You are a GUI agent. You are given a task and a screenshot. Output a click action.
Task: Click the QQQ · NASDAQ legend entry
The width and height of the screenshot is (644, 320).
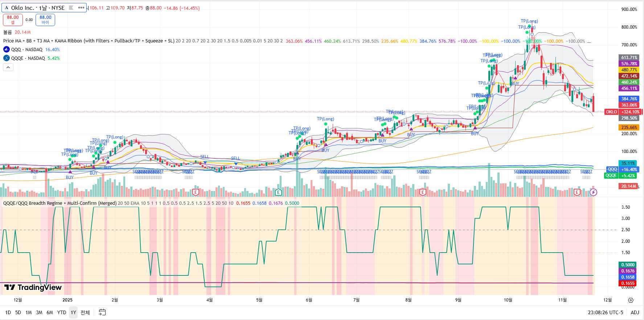27,50
